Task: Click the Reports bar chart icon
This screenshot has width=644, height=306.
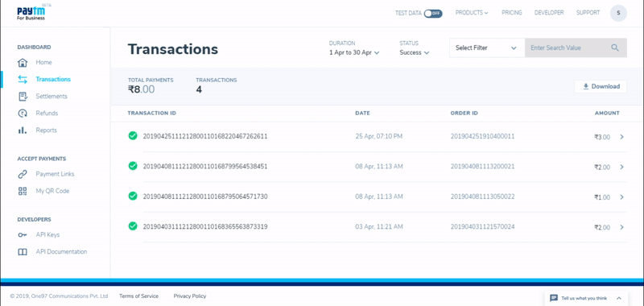Action: 23,130
